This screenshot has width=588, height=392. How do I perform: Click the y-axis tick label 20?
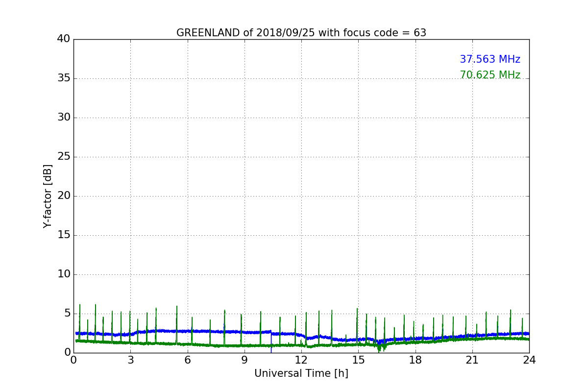64,196
